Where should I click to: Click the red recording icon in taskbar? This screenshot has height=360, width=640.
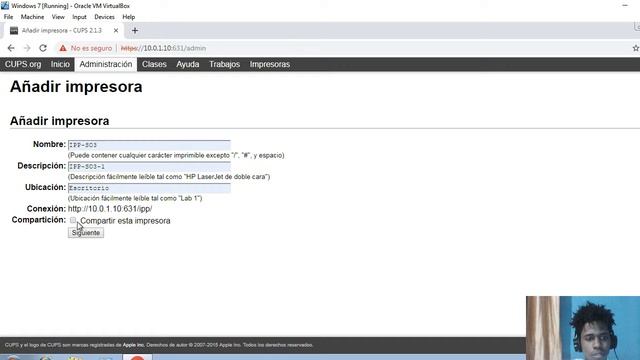tap(138, 358)
